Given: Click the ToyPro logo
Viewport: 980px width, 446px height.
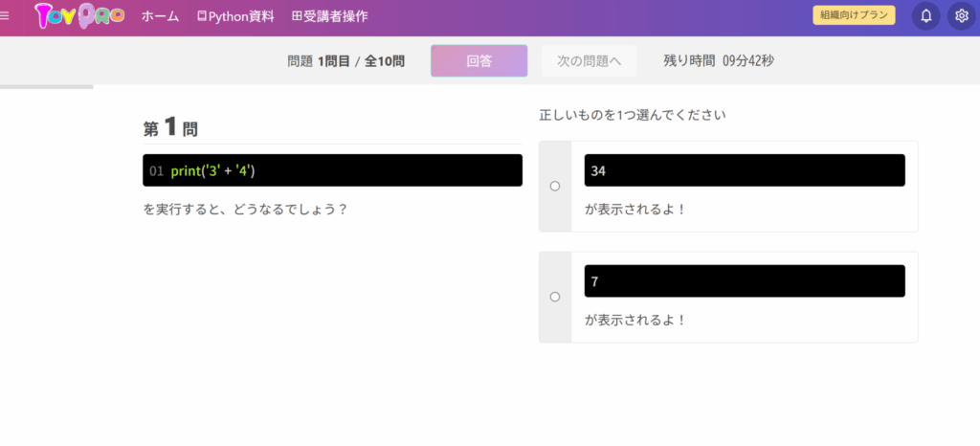Looking at the screenshot, I should (79, 16).
